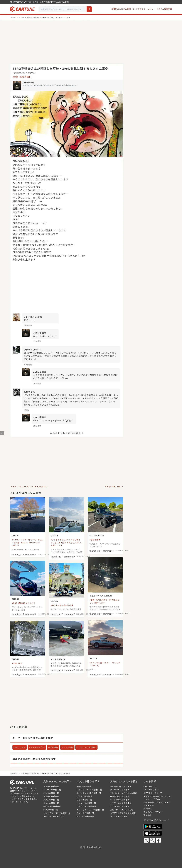This screenshot has width=182, height=868.
Task: Click the Google Play download badge
Action: point(152,826)
